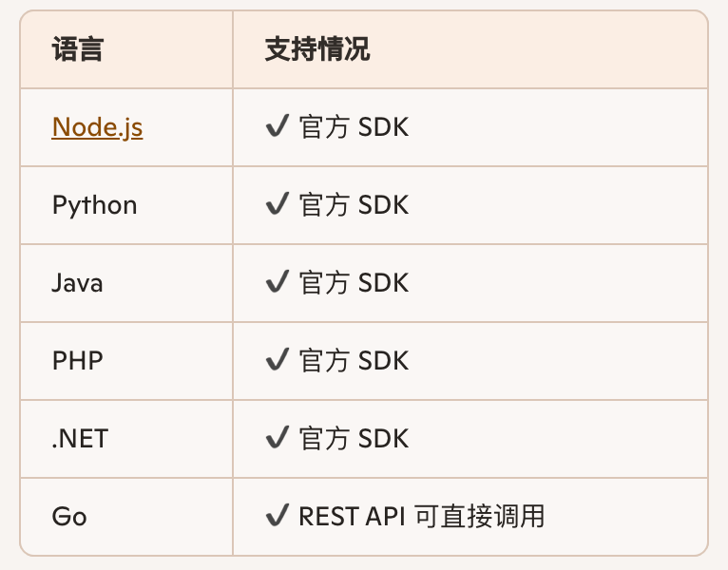The height and width of the screenshot is (570, 728).
Task: Select the Go language cell
Action: [69, 517]
